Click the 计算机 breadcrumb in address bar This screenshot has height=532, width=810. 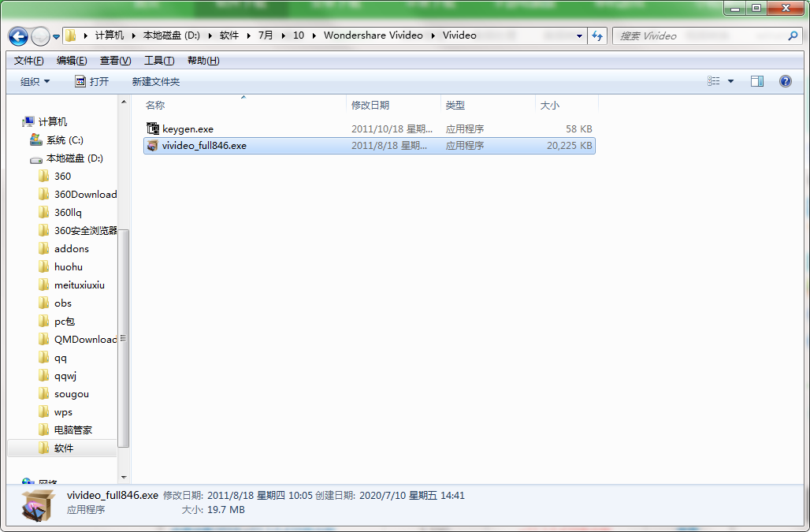110,35
